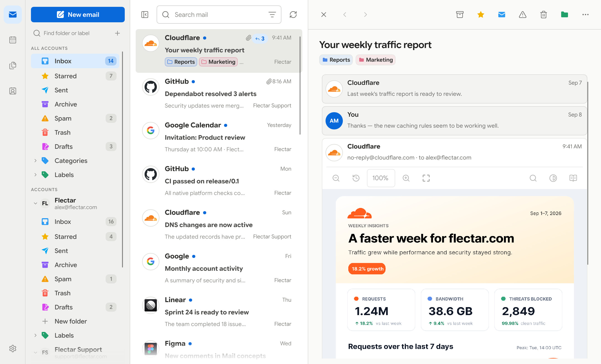The image size is (601, 364).
Task: Toggle read/unread envelope icon
Action: (502, 15)
